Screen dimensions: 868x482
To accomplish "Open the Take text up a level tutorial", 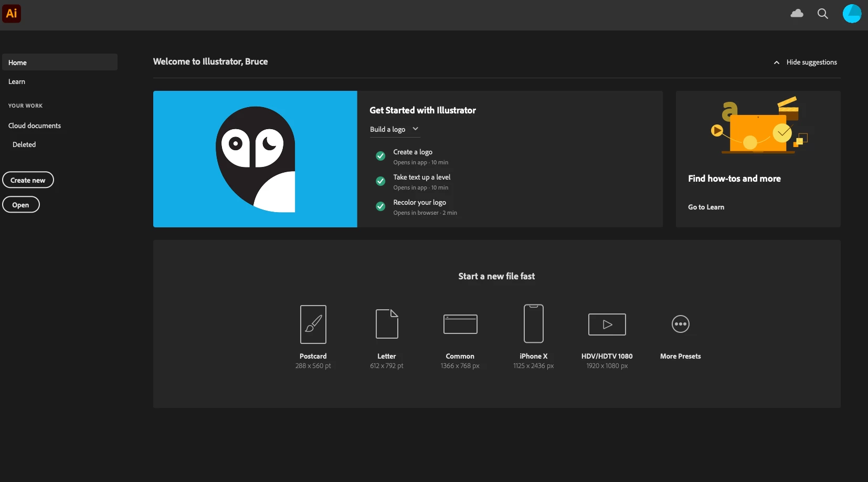I will point(422,177).
